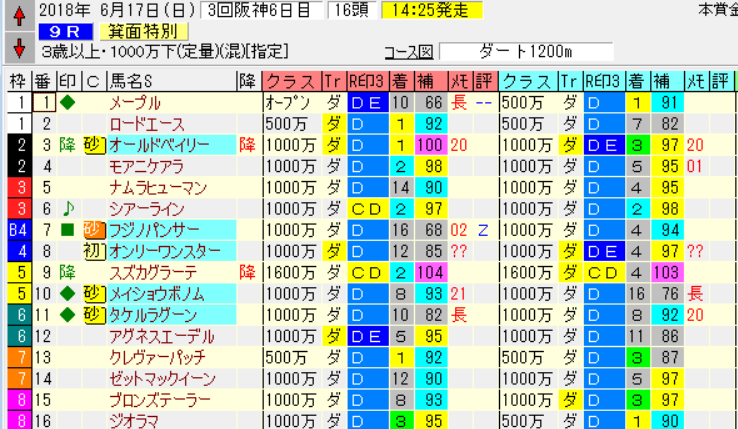The image size is (738, 429).
Task: Click the first red クラス column header
Action: (x=292, y=81)
